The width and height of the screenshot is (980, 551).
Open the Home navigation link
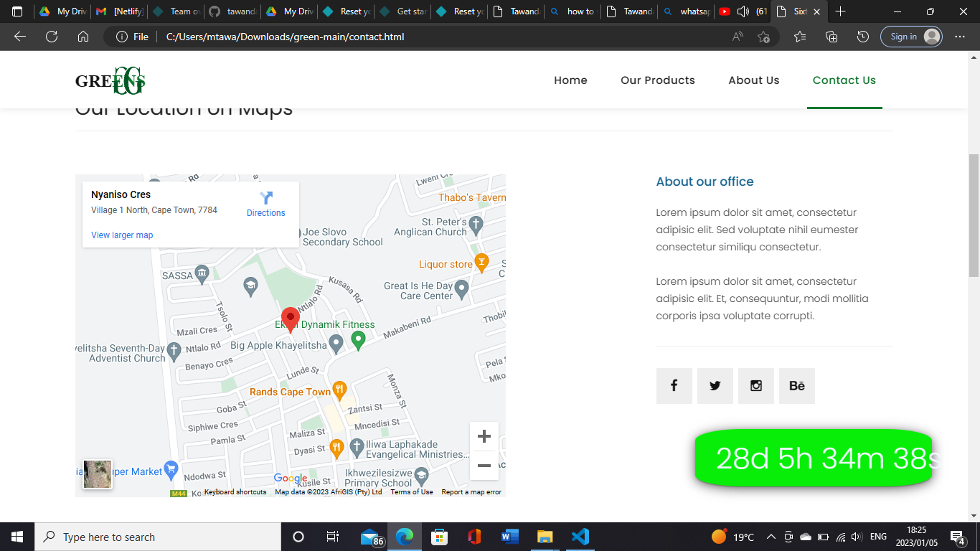(x=570, y=80)
